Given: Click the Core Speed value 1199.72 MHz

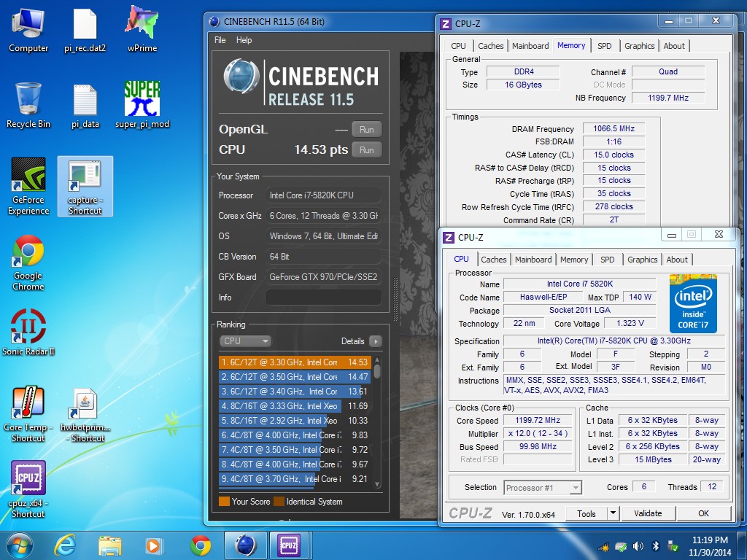Looking at the screenshot, I should point(538,421).
